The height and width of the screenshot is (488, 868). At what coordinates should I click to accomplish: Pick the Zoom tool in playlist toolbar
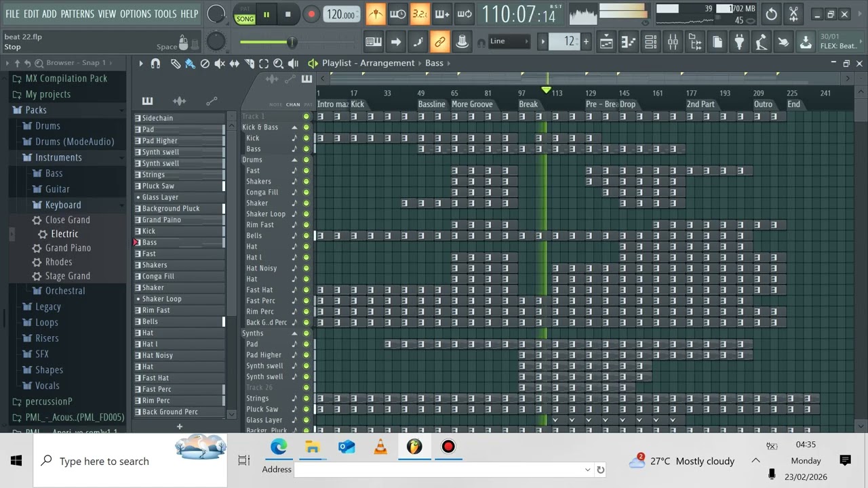tap(279, 63)
